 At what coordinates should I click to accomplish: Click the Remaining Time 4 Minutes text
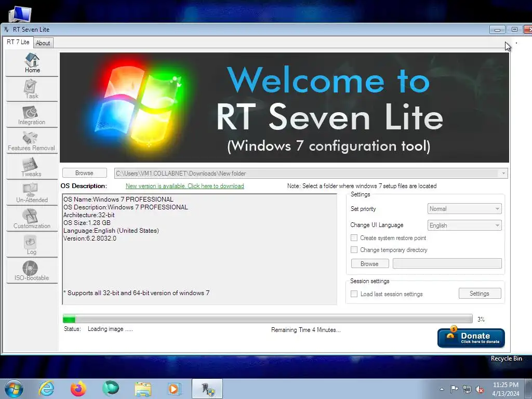click(305, 330)
